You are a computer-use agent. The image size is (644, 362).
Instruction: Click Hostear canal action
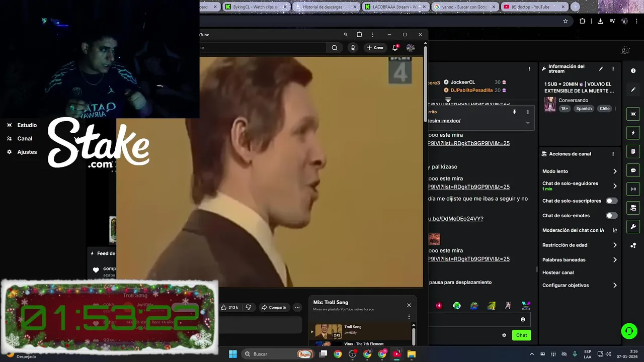[558, 273]
